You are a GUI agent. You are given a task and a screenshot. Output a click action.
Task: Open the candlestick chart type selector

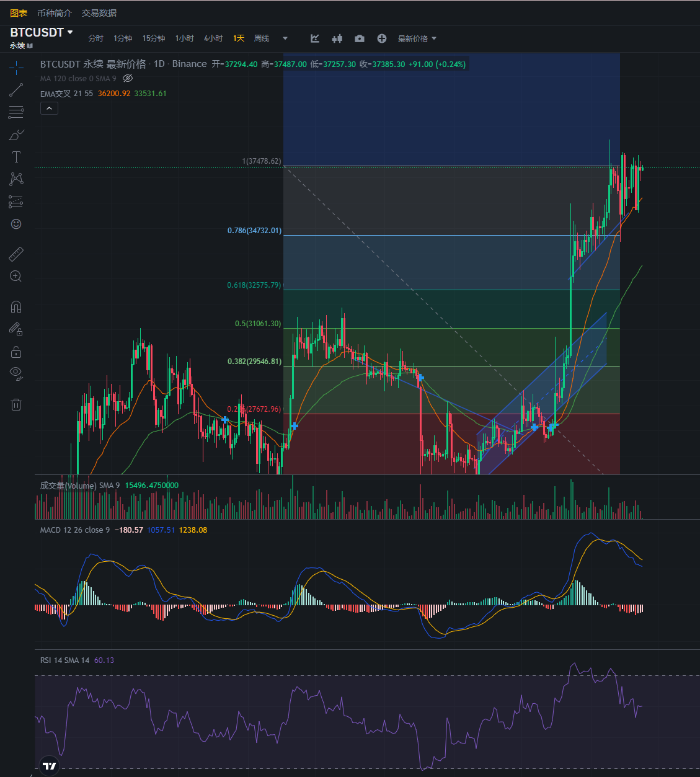[x=337, y=38]
